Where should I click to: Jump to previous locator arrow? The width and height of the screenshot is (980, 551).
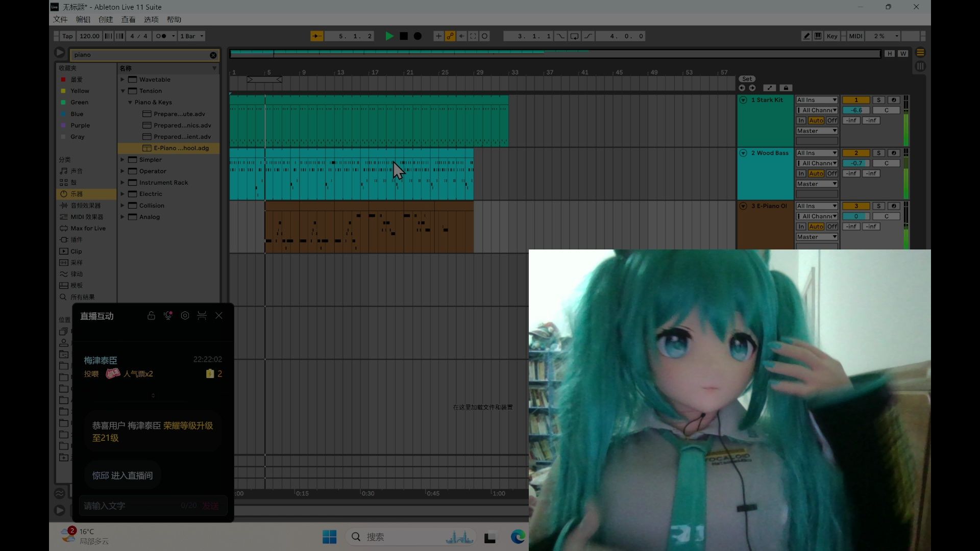point(742,88)
